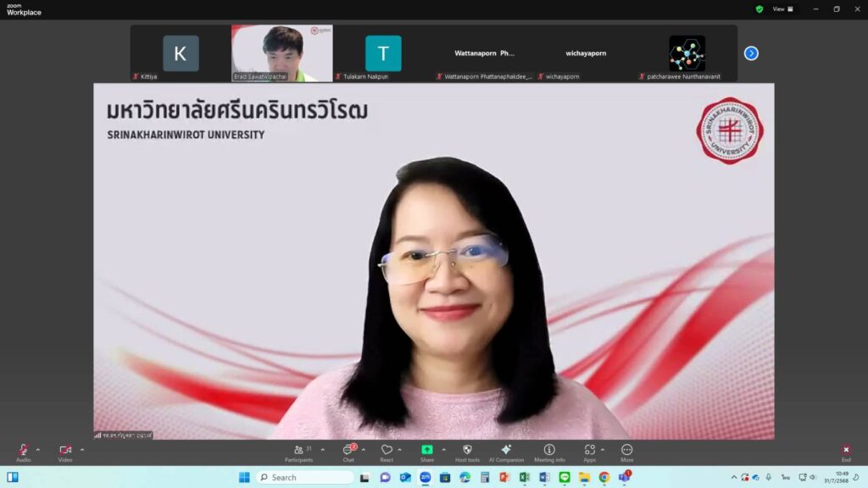Open File Explorer from taskbar
The width and height of the screenshot is (868, 488).
tap(584, 478)
